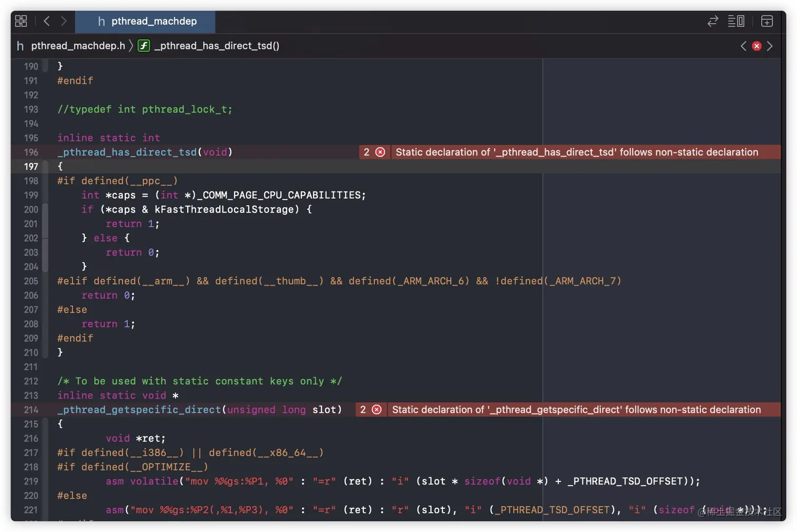
Task: Click 'void *ret;' on line 216
Action: tap(136, 439)
